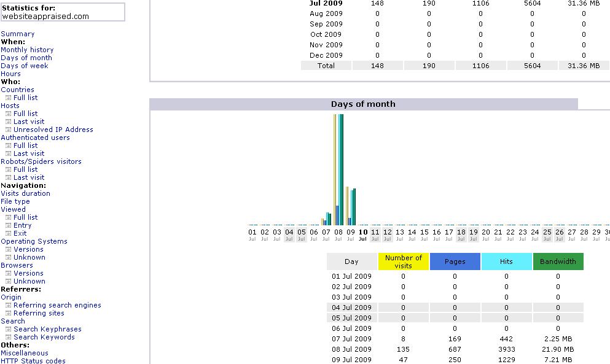Click the Jul 2009 monthly row label
Viewport: 610px width, 364px height.
pyautogui.click(x=326, y=4)
